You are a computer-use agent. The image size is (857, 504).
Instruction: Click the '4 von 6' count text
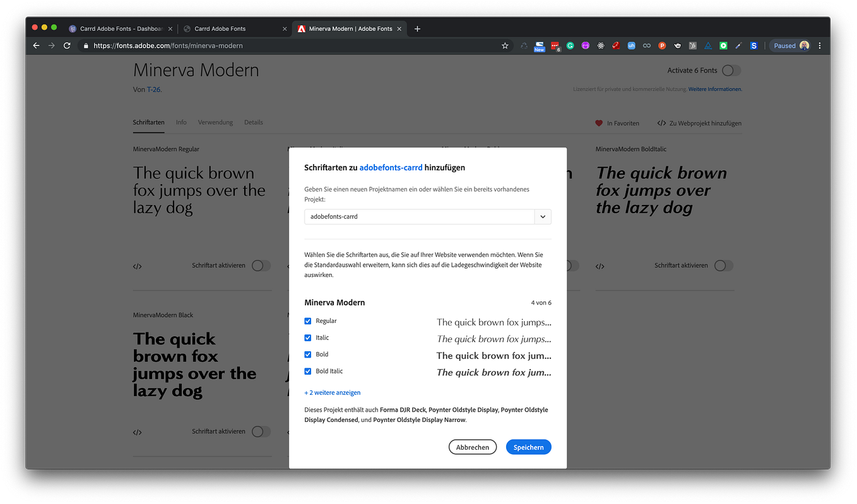point(541,303)
